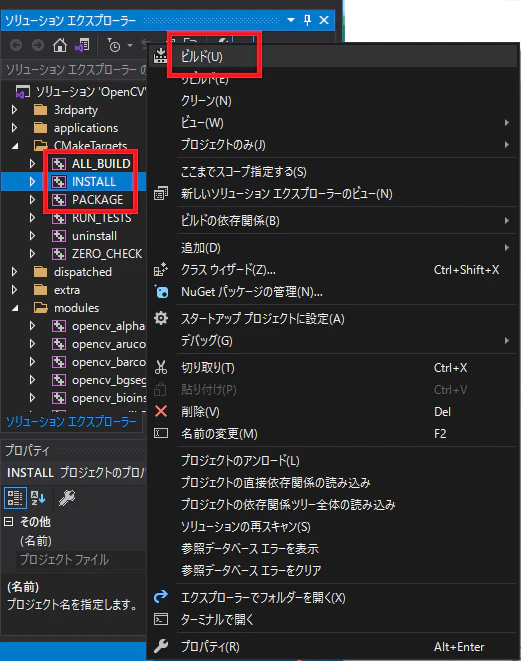The height and width of the screenshot is (661, 521).
Task: Click the Solution Explorer search field
Action: (75, 70)
